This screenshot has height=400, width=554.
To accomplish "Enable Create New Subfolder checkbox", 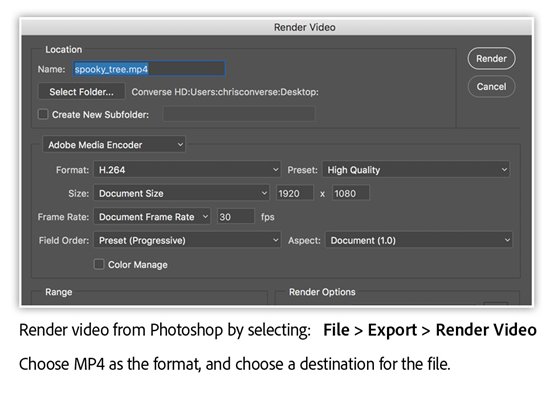I will [43, 114].
